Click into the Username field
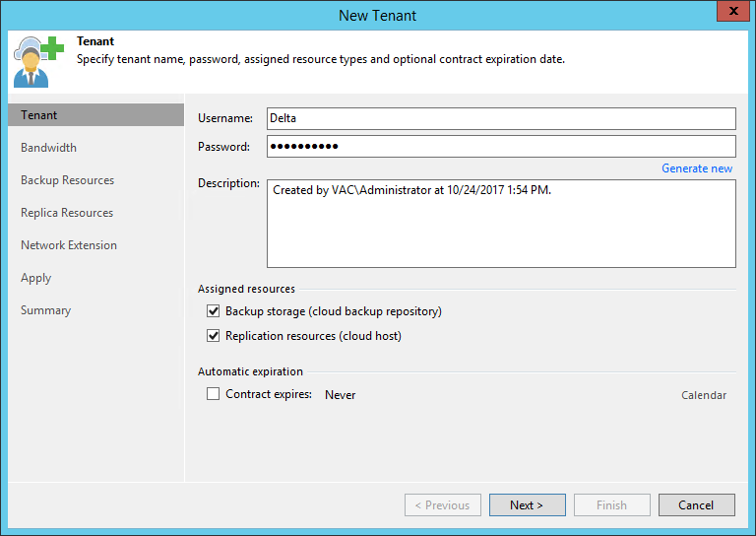Viewport: 756px width, 536px height. pyautogui.click(x=501, y=118)
